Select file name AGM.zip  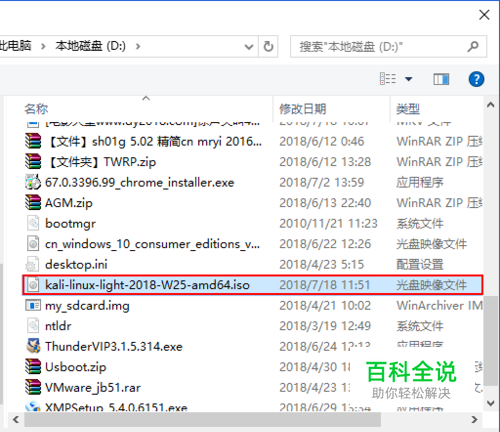tap(69, 203)
